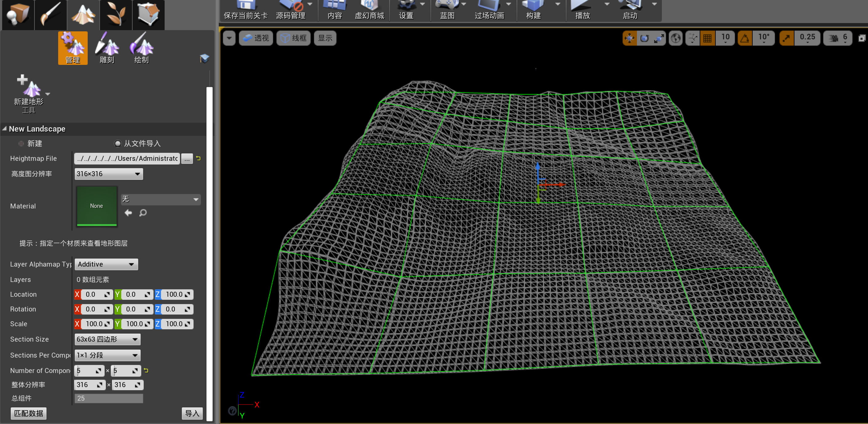Select the 从文件导入 radio option
The image size is (868, 424).
coord(118,144)
